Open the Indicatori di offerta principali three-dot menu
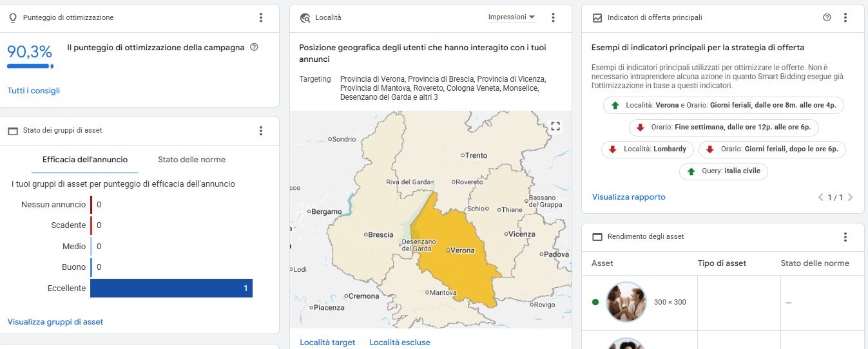The image size is (868, 349). pyautogui.click(x=845, y=18)
